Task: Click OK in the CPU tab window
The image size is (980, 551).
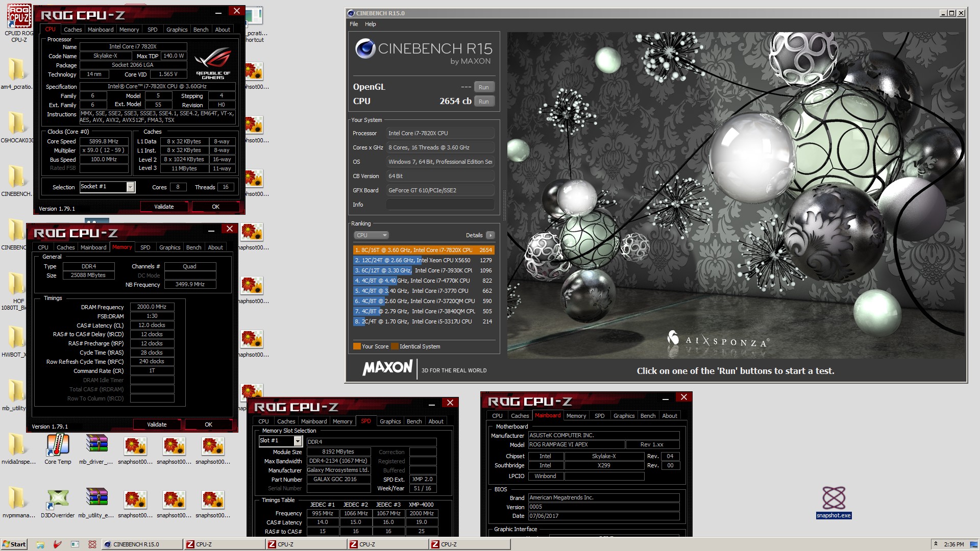Action: tap(215, 207)
